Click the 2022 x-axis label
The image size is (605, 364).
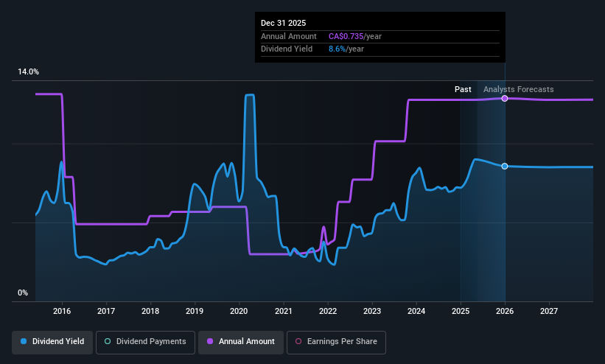coord(328,311)
